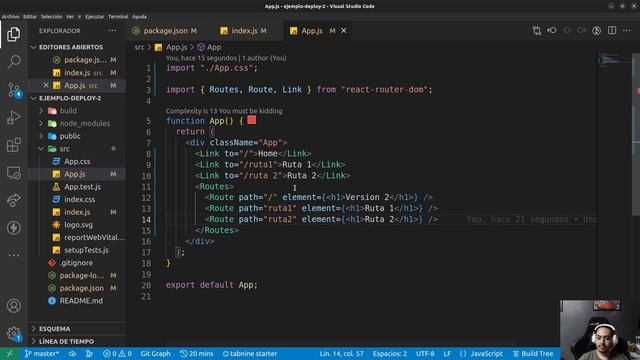
Task: Close the App.js editor tab
Action: click(x=344, y=31)
